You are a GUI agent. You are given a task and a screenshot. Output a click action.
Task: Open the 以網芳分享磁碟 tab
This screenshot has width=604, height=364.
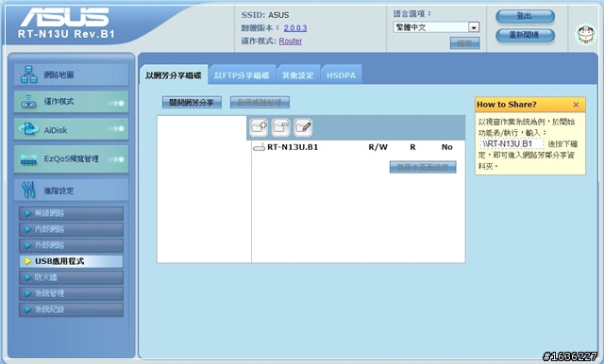[174, 75]
